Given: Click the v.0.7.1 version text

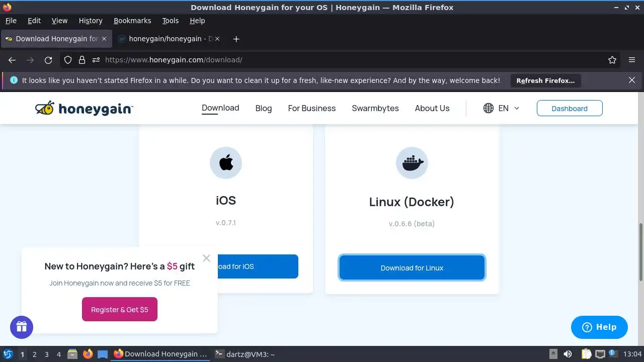Looking at the screenshot, I should coord(226,223).
